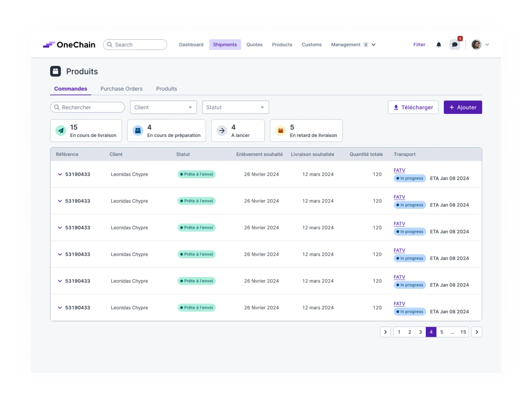Click the Télécharger button
532x404 pixels.
[413, 107]
